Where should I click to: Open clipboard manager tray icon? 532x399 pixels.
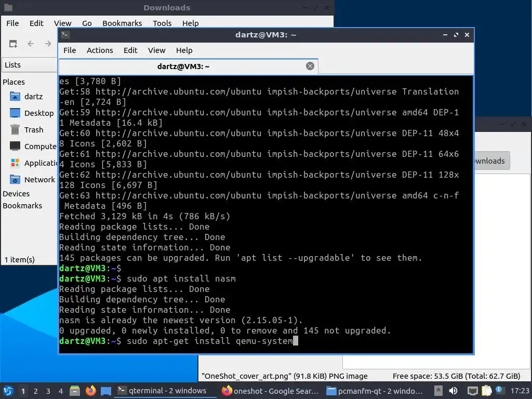(x=486, y=391)
